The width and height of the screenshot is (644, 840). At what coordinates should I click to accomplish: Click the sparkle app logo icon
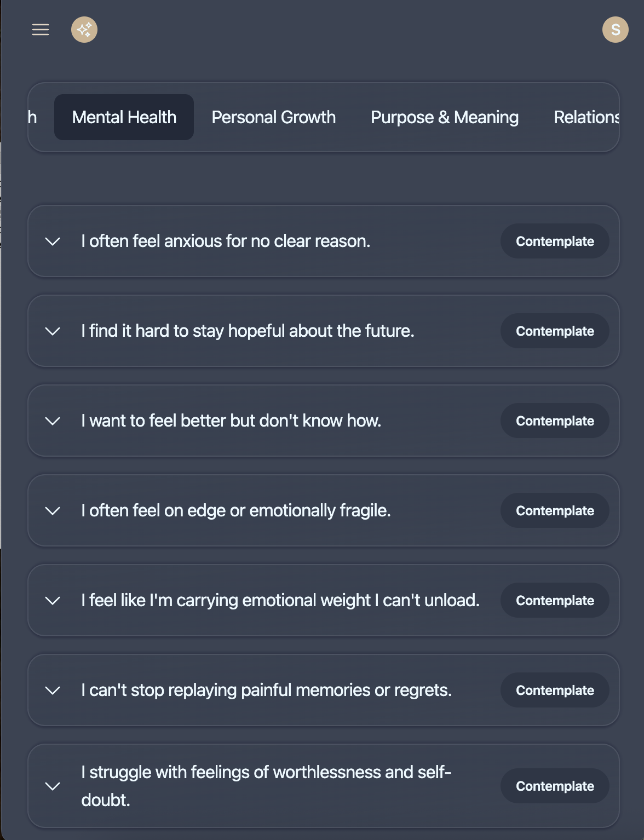(84, 30)
